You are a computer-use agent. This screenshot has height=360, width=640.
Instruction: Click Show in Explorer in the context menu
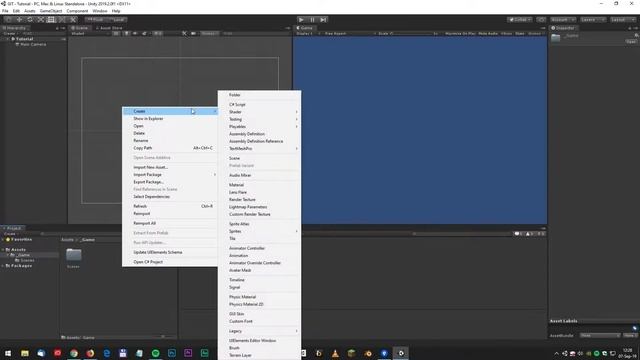click(x=170, y=118)
